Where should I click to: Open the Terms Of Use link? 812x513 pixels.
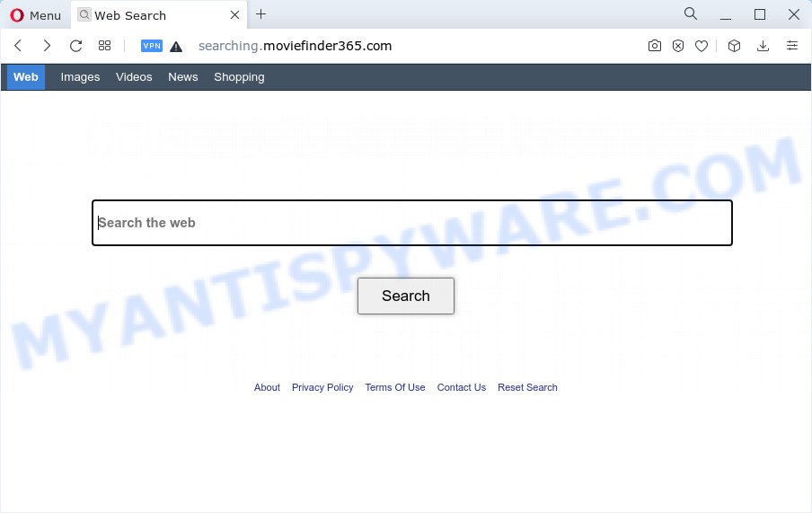(x=395, y=387)
